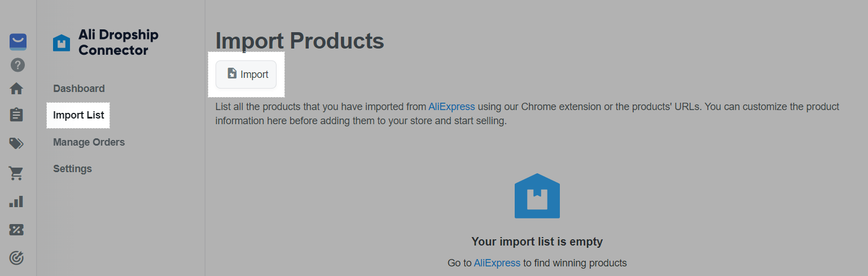This screenshot has height=276, width=868.
Task: Go to Manage Orders
Action: pyautogui.click(x=89, y=142)
